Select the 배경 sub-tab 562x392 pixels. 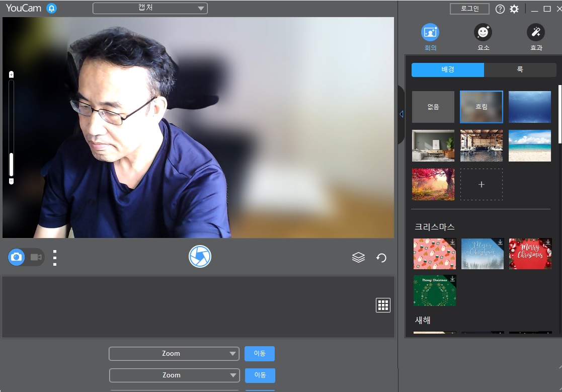point(448,70)
